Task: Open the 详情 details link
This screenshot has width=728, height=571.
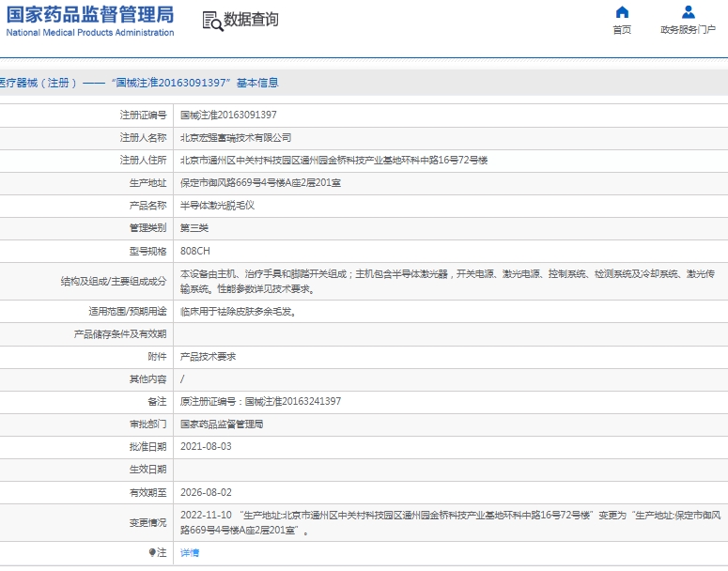Action: (190, 552)
